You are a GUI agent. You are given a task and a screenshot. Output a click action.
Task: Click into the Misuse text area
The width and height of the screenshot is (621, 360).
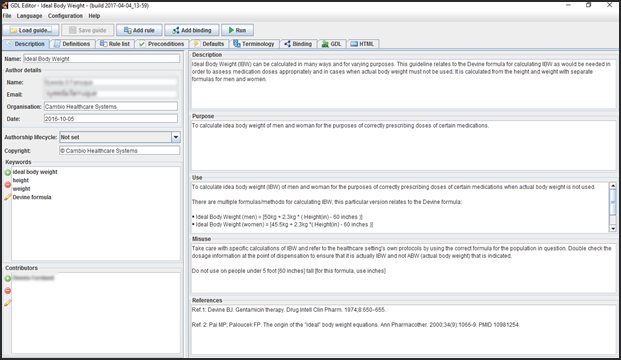coord(403,269)
